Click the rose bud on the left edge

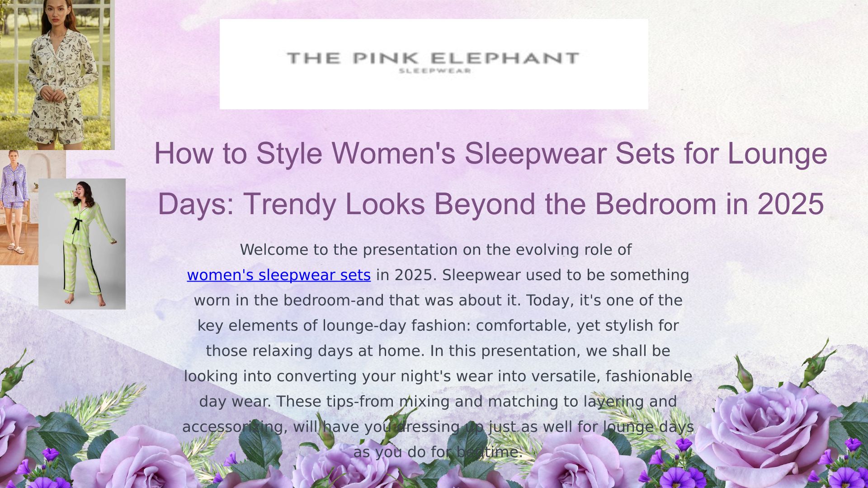(x=14, y=375)
